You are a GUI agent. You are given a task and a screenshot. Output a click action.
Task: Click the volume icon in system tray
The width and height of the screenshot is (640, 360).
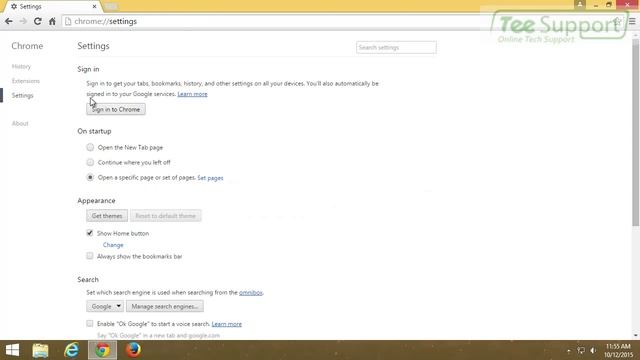click(593, 351)
